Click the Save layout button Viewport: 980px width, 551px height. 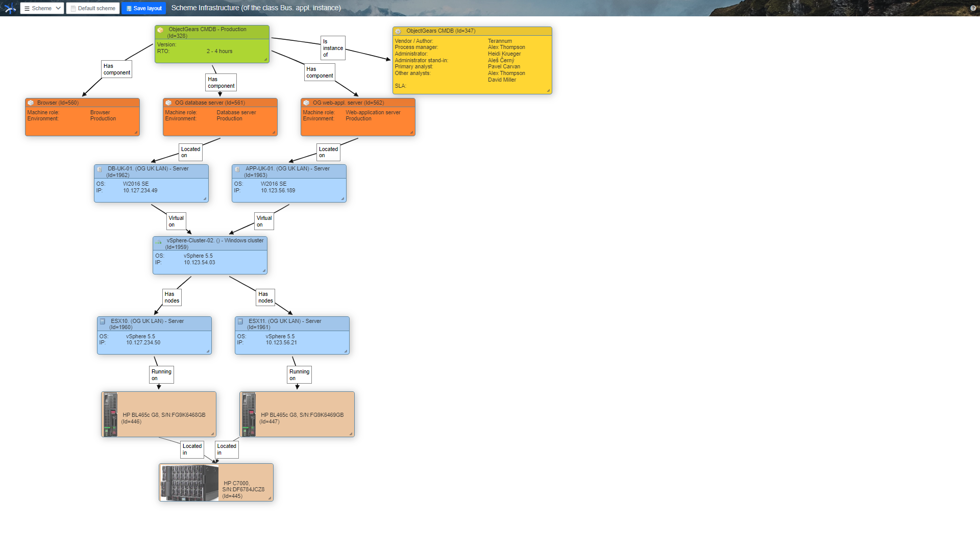pos(143,8)
